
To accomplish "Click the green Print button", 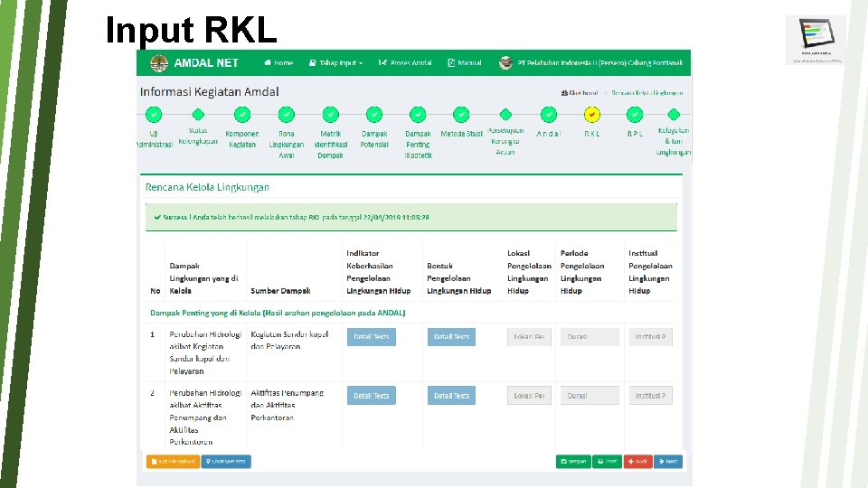I will point(608,462).
